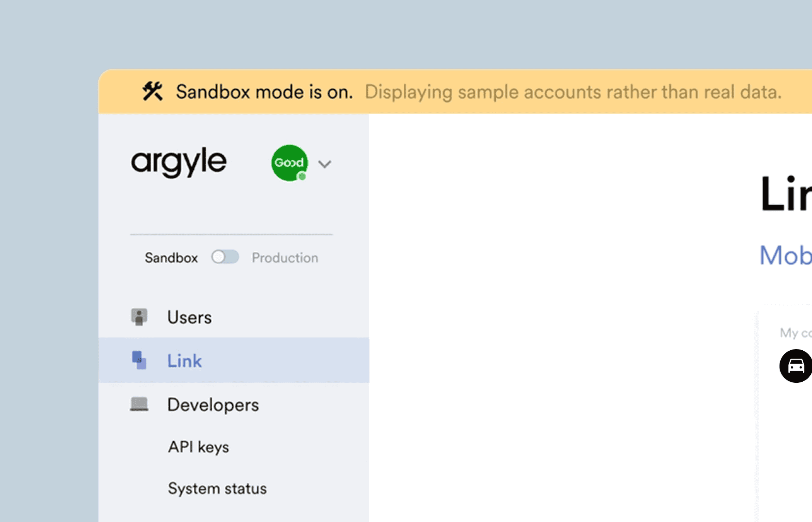Click 'Displaying sample accounts' banner text
The width and height of the screenshot is (812, 522).
tap(573, 92)
